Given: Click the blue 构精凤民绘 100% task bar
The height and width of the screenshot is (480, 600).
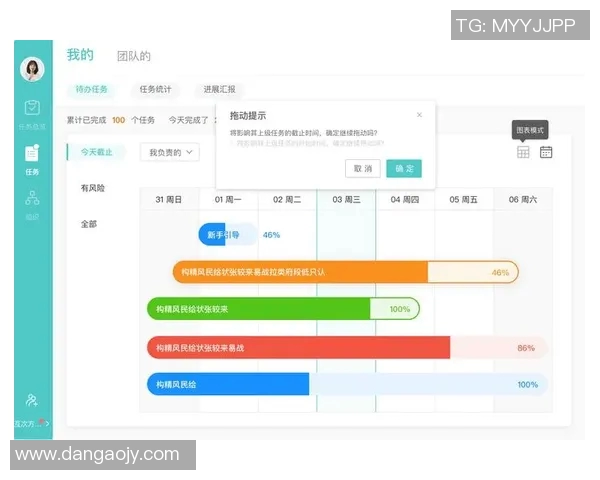Looking at the screenshot, I should (x=347, y=384).
